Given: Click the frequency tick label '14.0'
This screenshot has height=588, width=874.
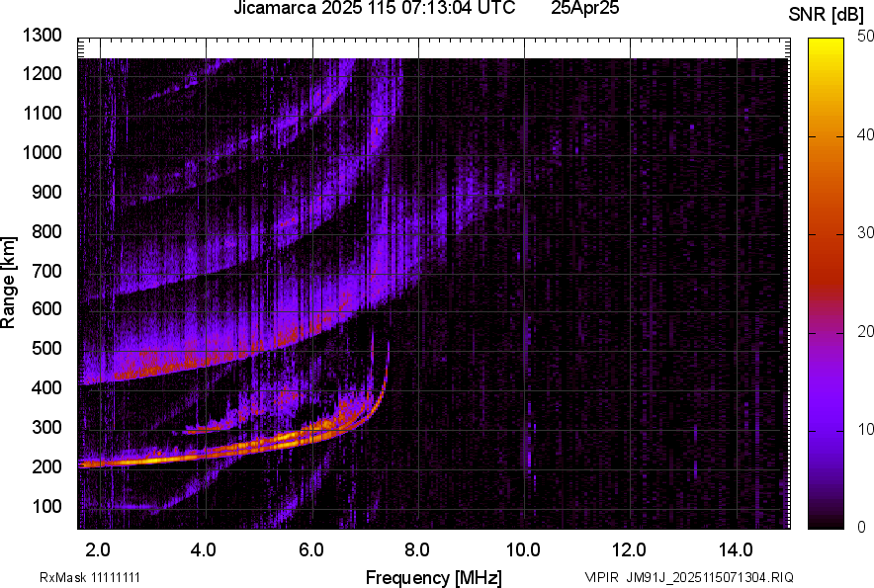Looking at the screenshot, I should tap(737, 550).
